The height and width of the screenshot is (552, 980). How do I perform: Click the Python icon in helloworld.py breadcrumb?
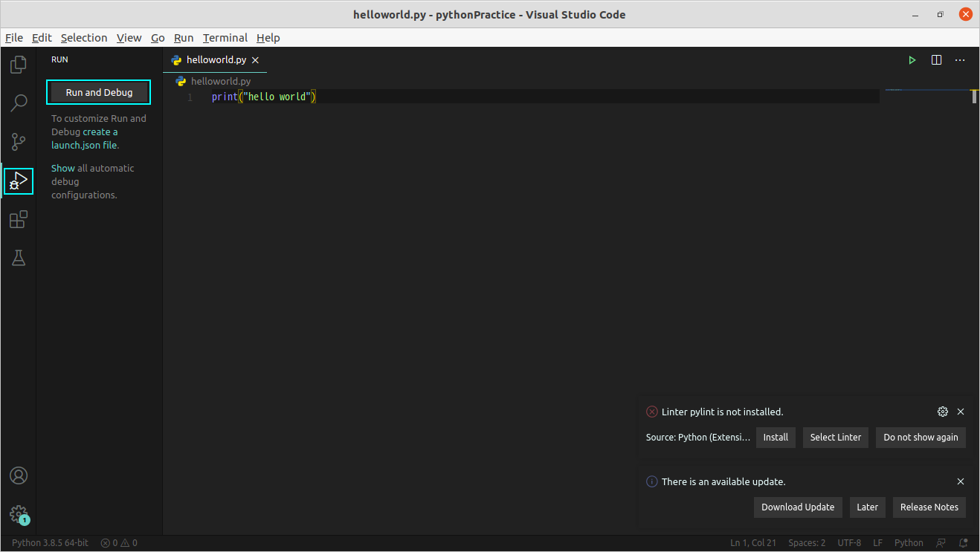(x=181, y=81)
